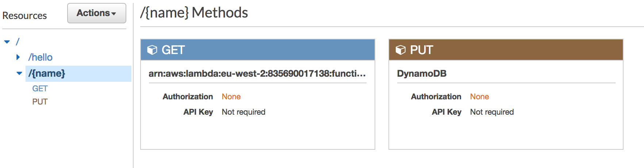Open the Actions dropdown menu
This screenshot has height=168, width=644.
point(97,13)
